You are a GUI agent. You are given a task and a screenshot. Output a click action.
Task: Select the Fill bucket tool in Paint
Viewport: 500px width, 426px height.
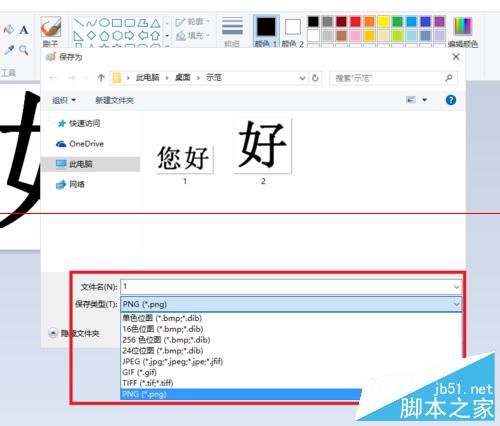(x=8, y=30)
